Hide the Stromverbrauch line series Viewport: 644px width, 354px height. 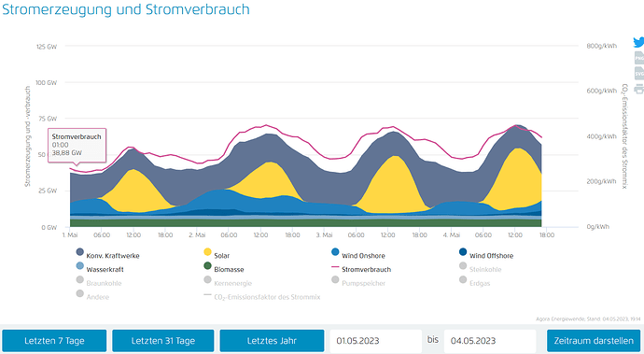coord(360,269)
